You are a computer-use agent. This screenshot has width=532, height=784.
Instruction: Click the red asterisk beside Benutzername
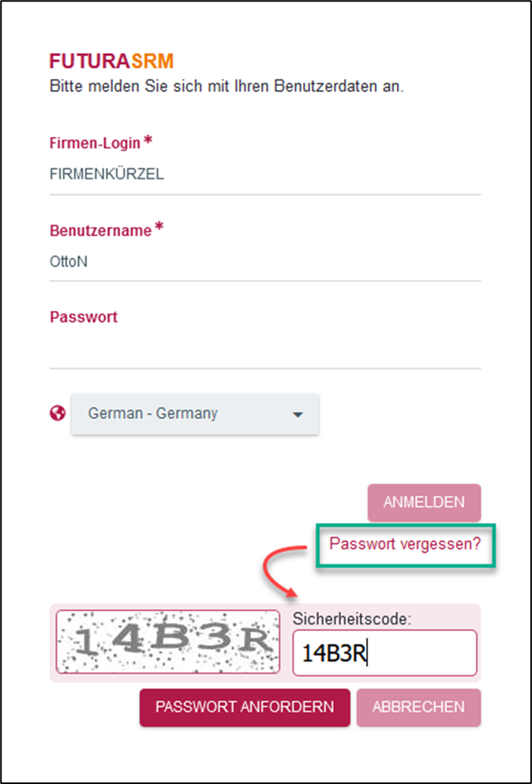159,229
